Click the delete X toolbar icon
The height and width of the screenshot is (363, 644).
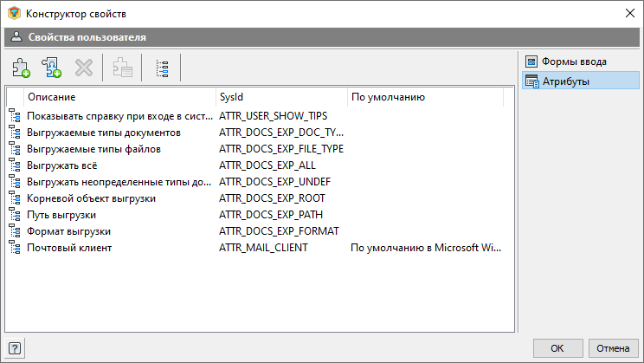84,68
